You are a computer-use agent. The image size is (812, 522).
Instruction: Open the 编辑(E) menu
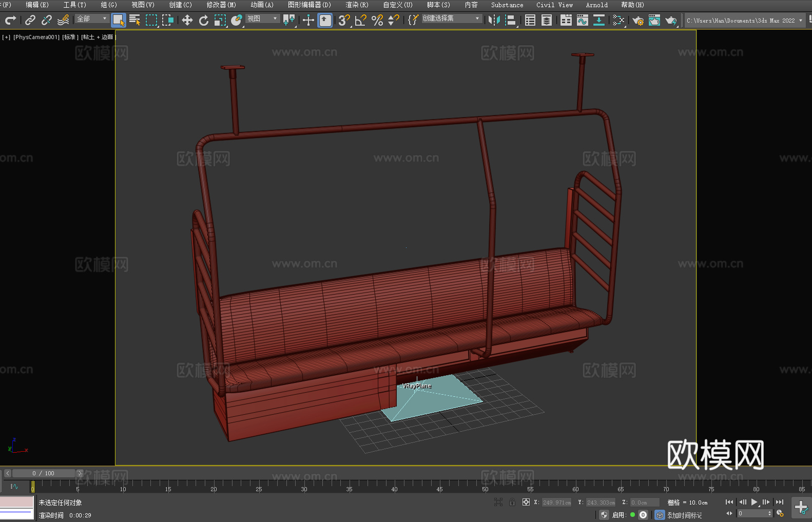coord(37,5)
